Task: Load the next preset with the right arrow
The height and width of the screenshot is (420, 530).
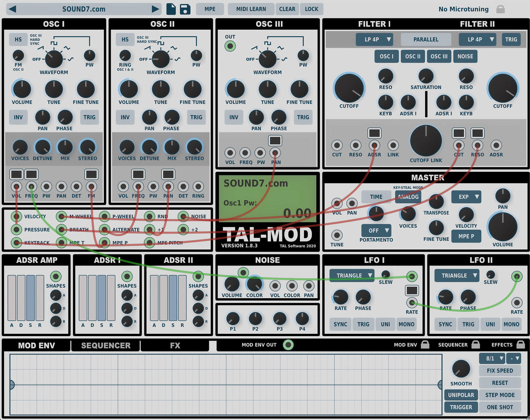Action: 156,9
